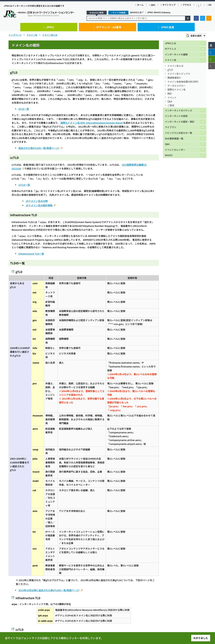Open JPドメイン名の分類 link
Image resolution: width=215 pixels, height=644 pixels.
point(37,201)
